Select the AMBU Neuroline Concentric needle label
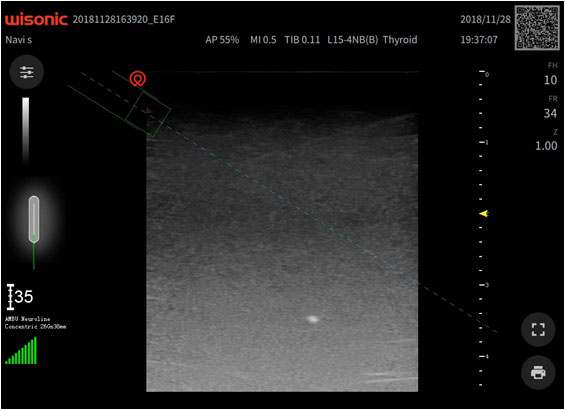Viewport: 565px width, 410px height. [x=35, y=323]
